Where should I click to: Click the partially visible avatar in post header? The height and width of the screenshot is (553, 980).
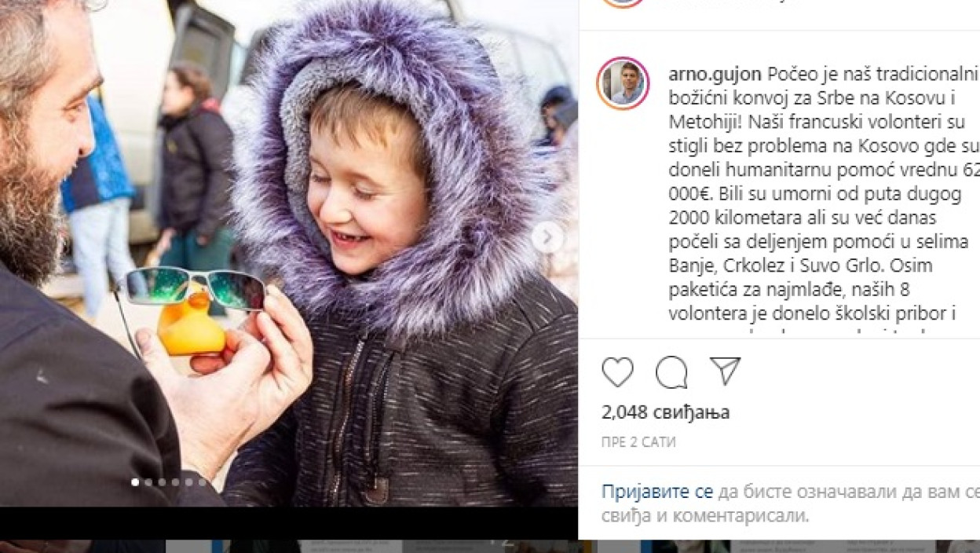[x=622, y=3]
